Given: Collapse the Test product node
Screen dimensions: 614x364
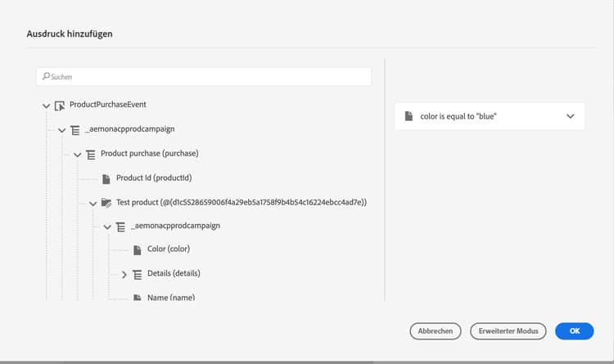Looking at the screenshot, I should (x=93, y=202).
